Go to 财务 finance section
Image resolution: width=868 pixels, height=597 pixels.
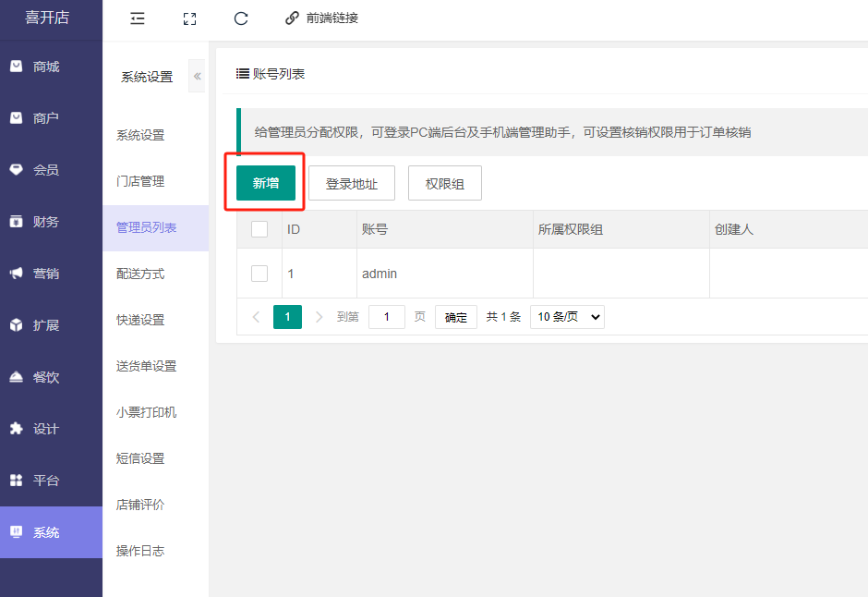tap(45, 222)
